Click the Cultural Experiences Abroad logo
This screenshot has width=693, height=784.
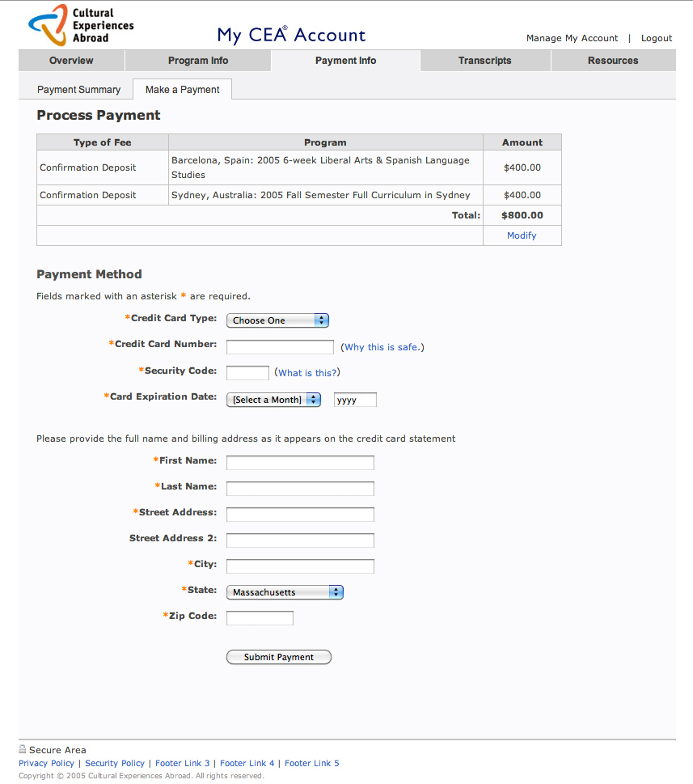[x=81, y=25]
